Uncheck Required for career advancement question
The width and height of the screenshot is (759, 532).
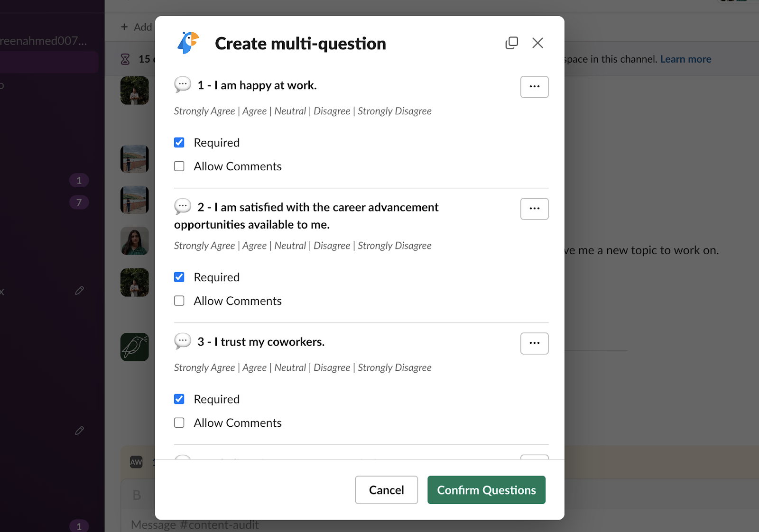coord(179,277)
